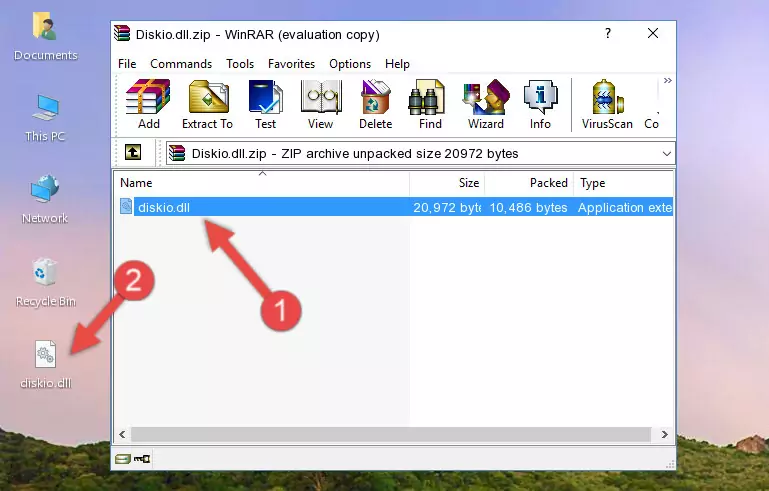Open the Find files tool

[x=430, y=104]
